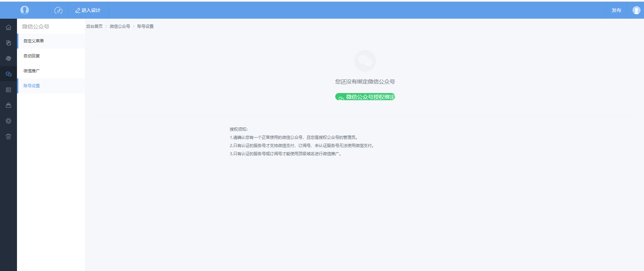The height and width of the screenshot is (271, 644).
Task: Click 进入设计 design button
Action: (88, 10)
